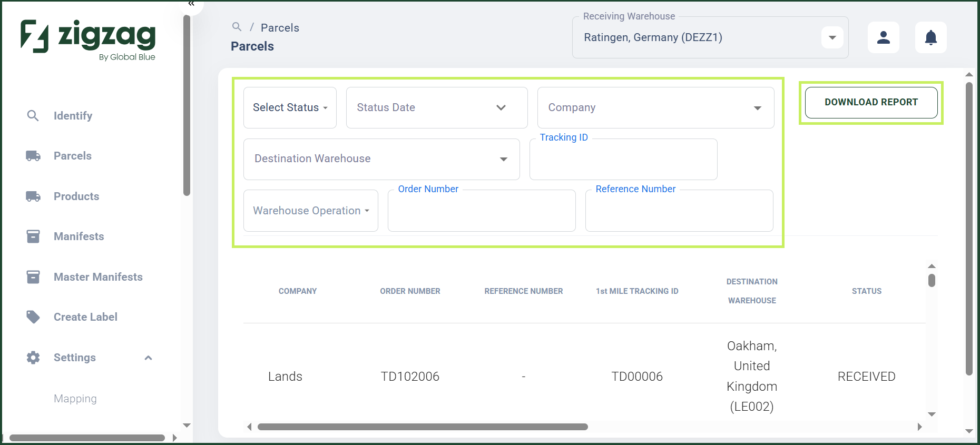Open Master Manifests in the sidebar
This screenshot has height=445, width=980.
coord(98,277)
